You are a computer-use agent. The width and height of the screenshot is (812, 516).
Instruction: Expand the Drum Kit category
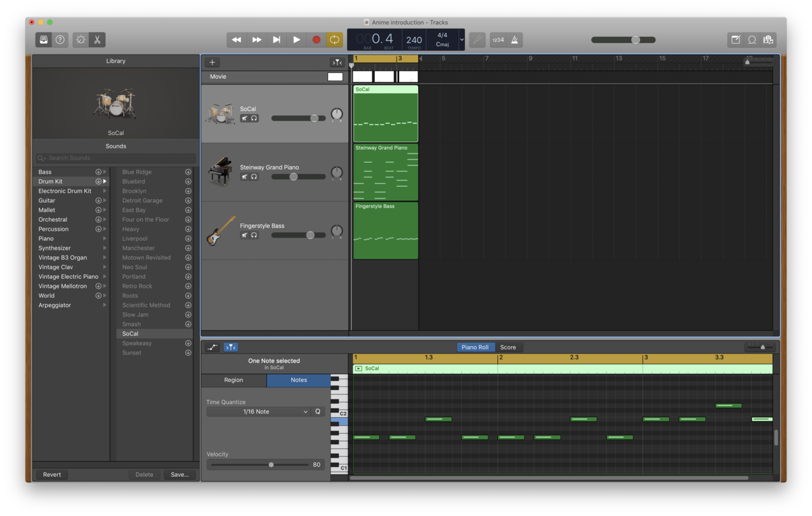[x=105, y=181]
